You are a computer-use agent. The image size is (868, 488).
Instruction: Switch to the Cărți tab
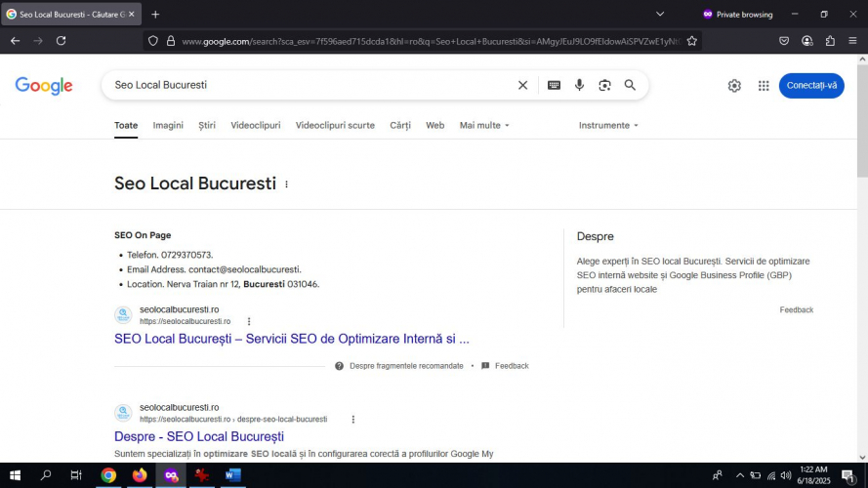coord(400,126)
